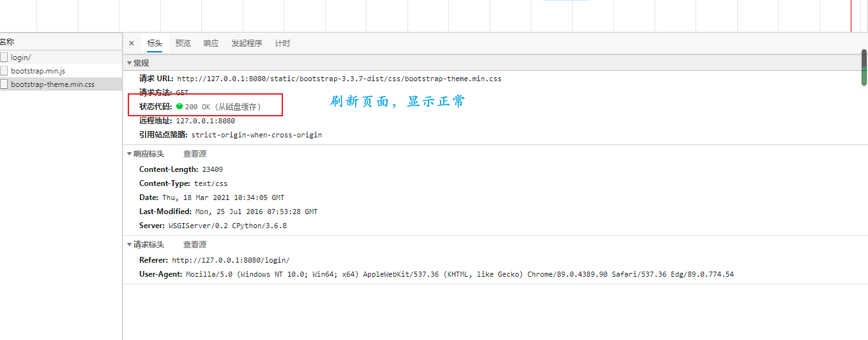Click the Server WSGIServer value

pos(228,226)
